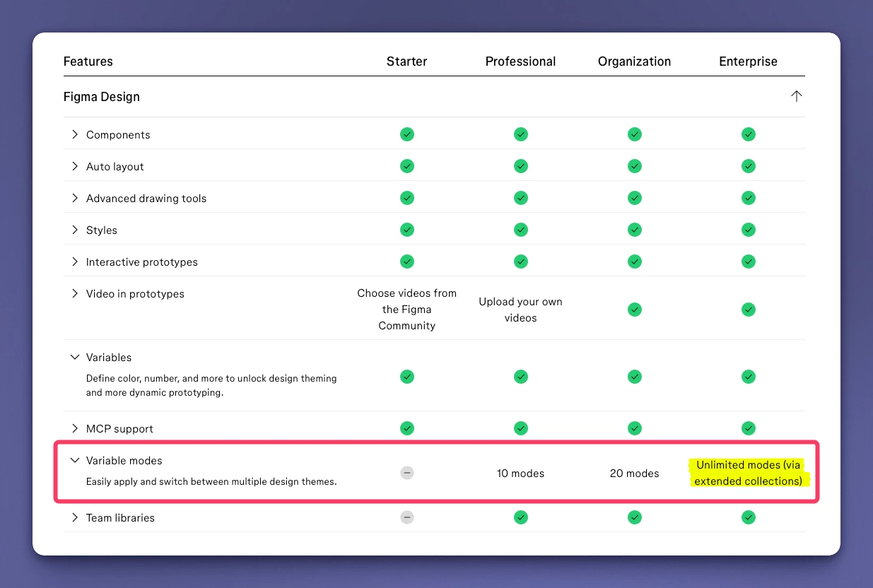Click the 'Team libraries' feature label
Screen dimensions: 873x588
pyautogui.click(x=120, y=518)
